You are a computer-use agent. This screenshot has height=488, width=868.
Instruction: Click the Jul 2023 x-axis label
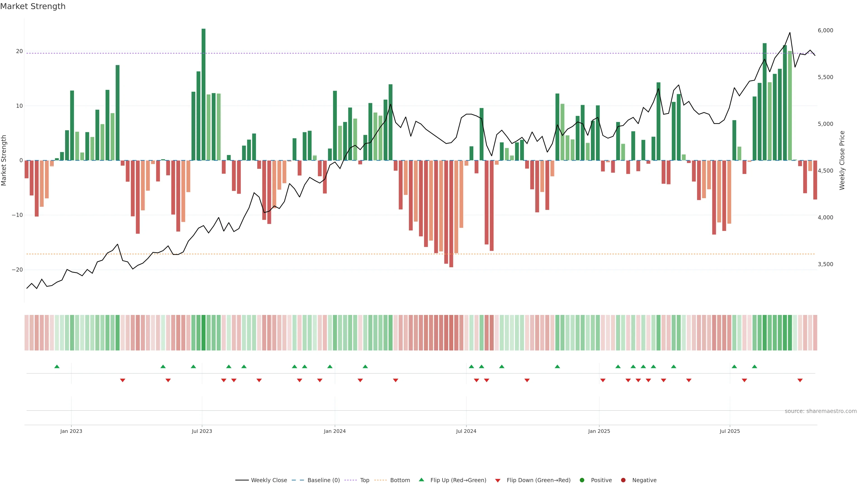pos(202,431)
